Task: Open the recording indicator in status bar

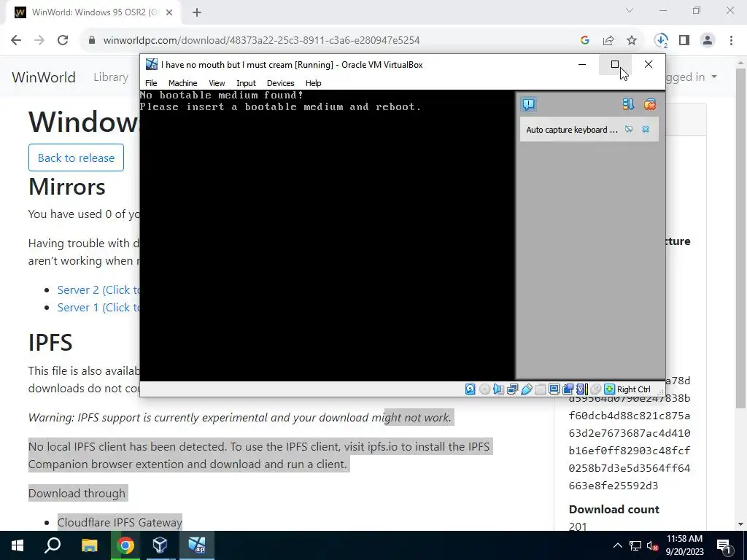Action: click(x=568, y=389)
